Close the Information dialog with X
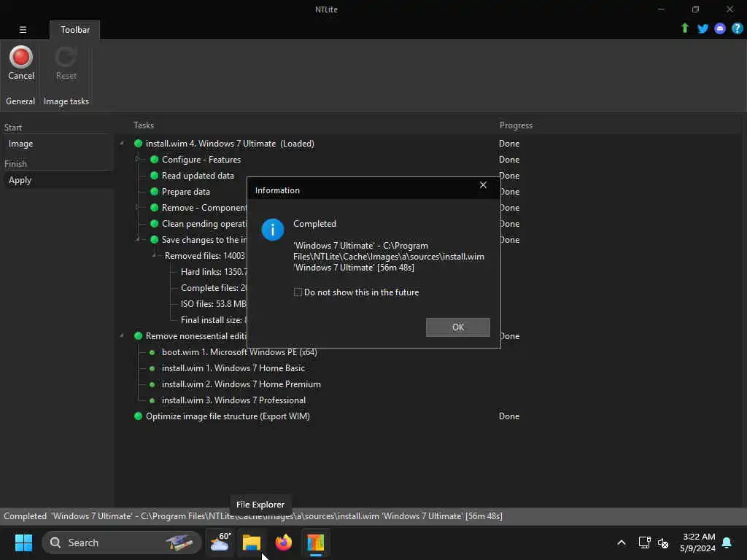The height and width of the screenshot is (560, 747). [483, 185]
